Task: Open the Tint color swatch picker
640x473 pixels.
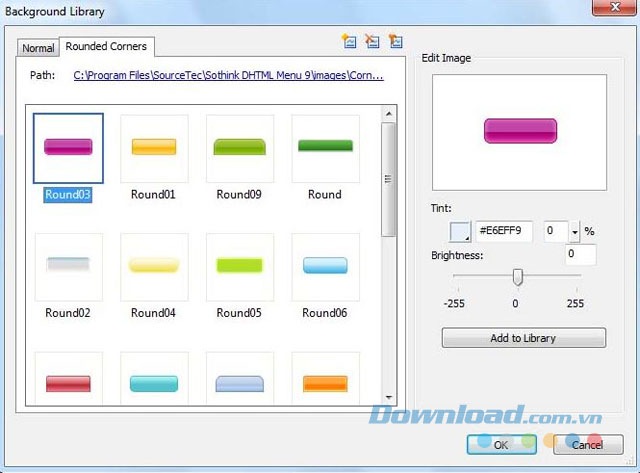Action: [460, 232]
